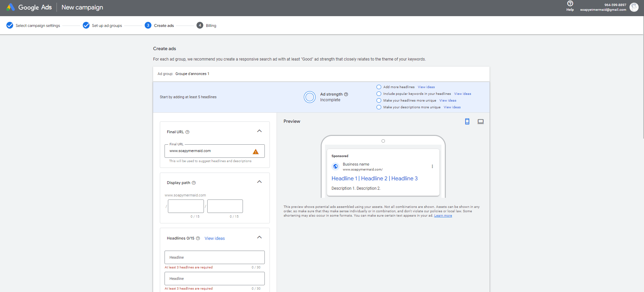Click soapyetmermaid@gmail.com account email
Image resolution: width=644 pixels, height=292 pixels.
pyautogui.click(x=603, y=10)
